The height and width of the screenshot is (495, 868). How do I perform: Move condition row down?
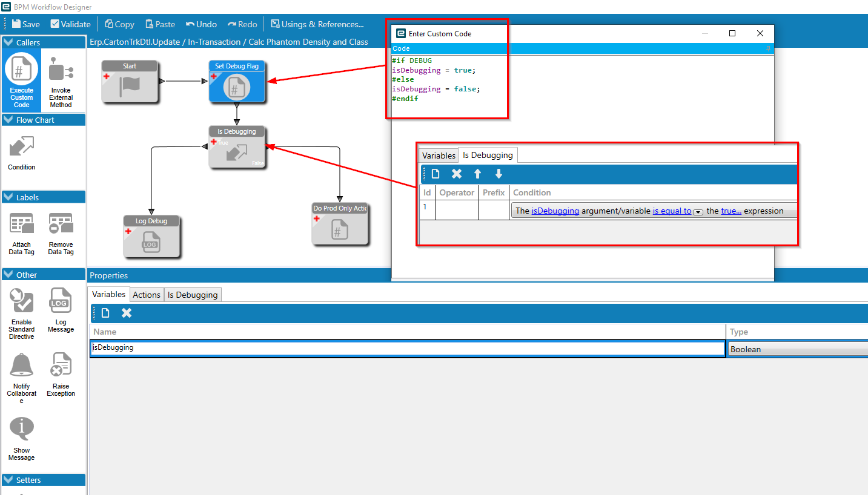click(x=499, y=174)
